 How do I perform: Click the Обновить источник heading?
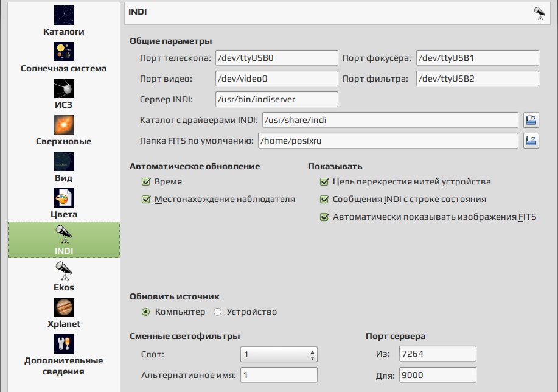point(175,296)
